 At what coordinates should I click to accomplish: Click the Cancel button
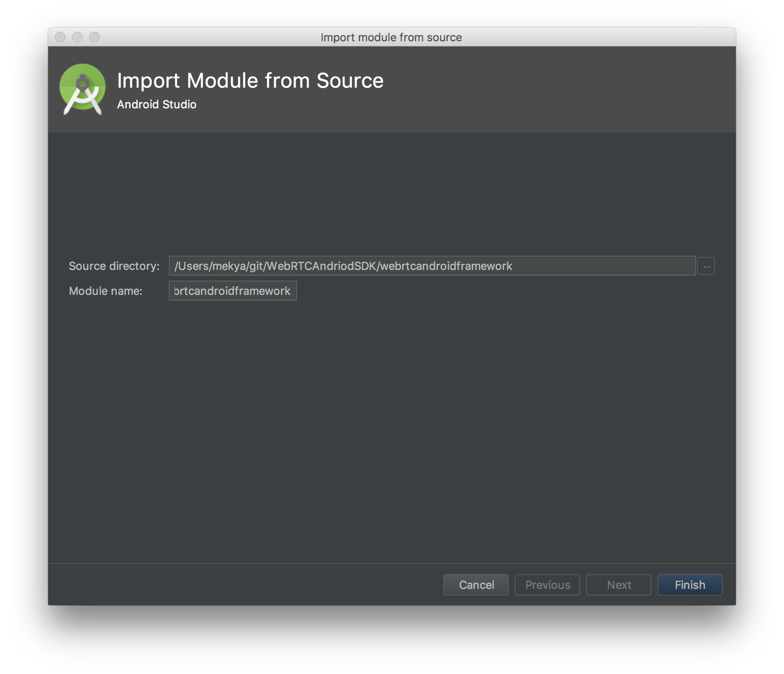(475, 585)
